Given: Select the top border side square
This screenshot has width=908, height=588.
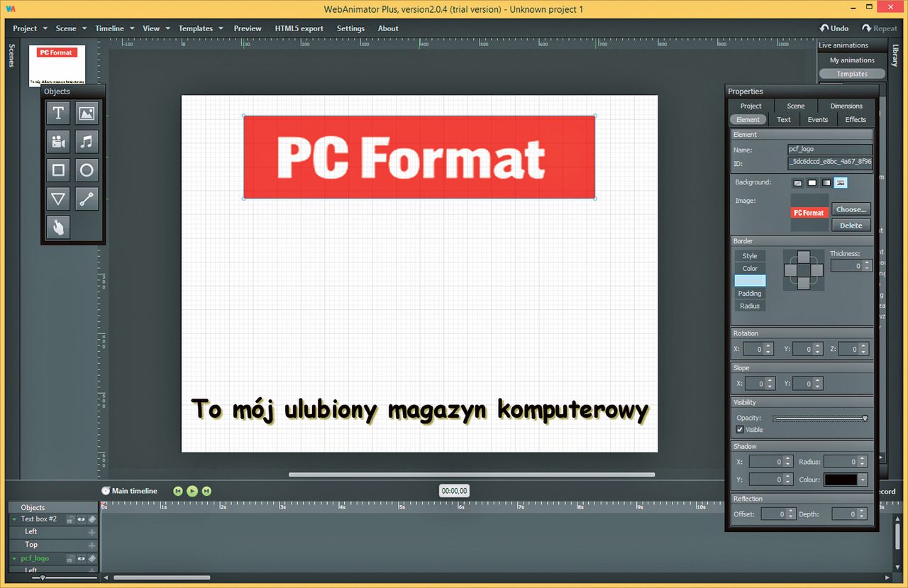Looking at the screenshot, I should pyautogui.click(x=804, y=257).
